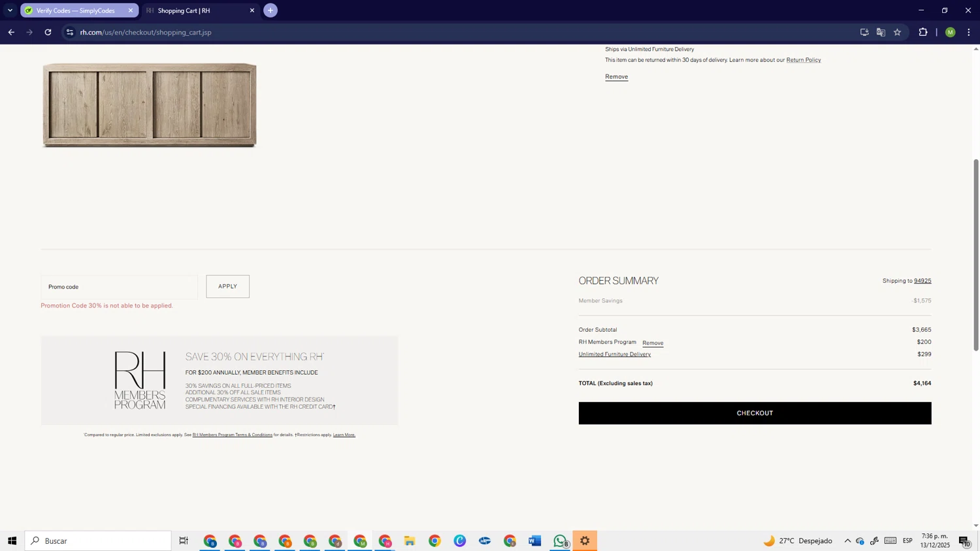Open Settings gear app on taskbar
Screen dimensions: 980x551
[585, 541]
